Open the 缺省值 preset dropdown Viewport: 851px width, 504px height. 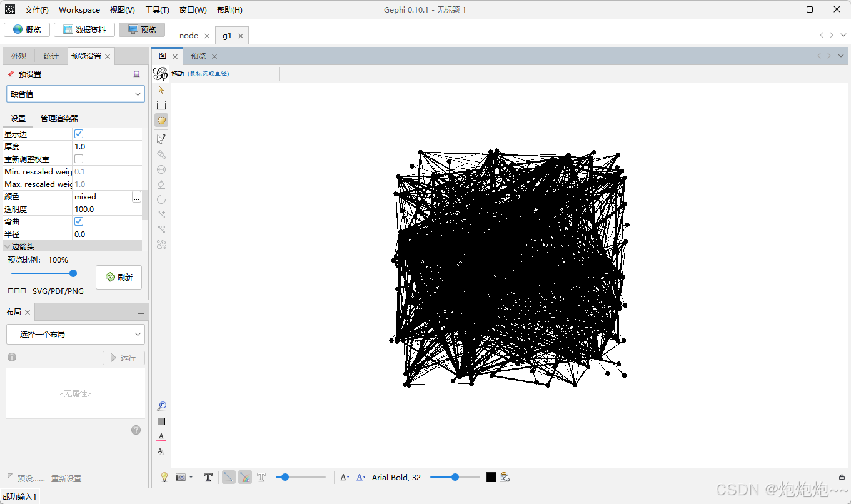[76, 94]
